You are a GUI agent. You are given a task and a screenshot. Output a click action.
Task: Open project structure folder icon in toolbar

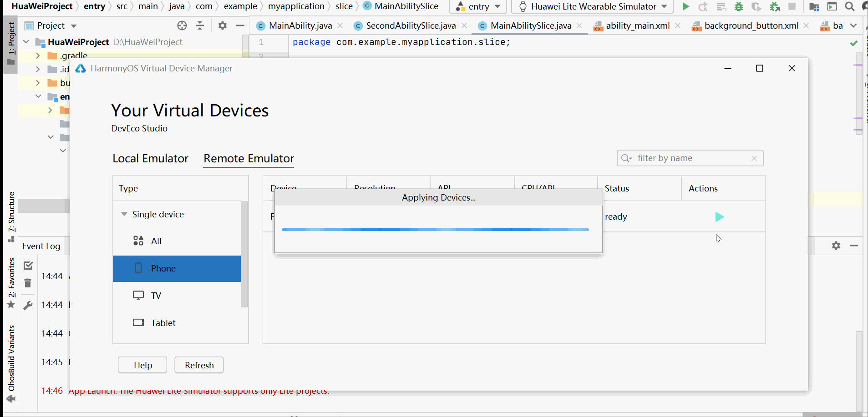pos(814,6)
